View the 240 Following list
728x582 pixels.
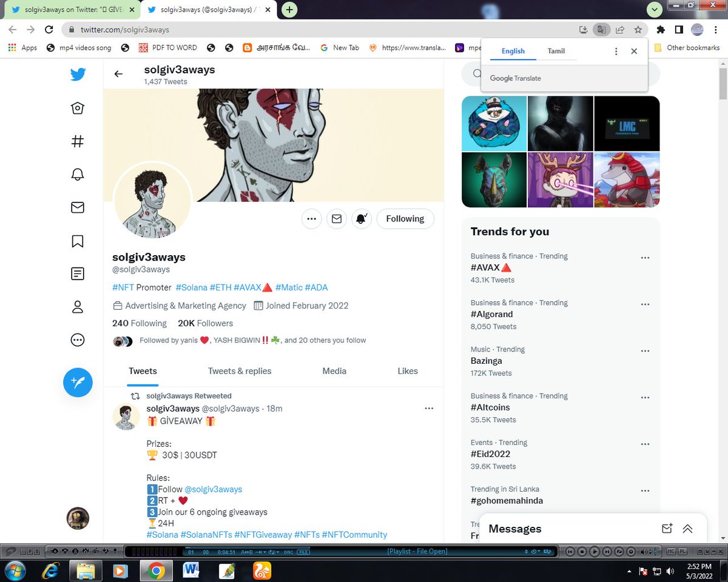(x=140, y=323)
